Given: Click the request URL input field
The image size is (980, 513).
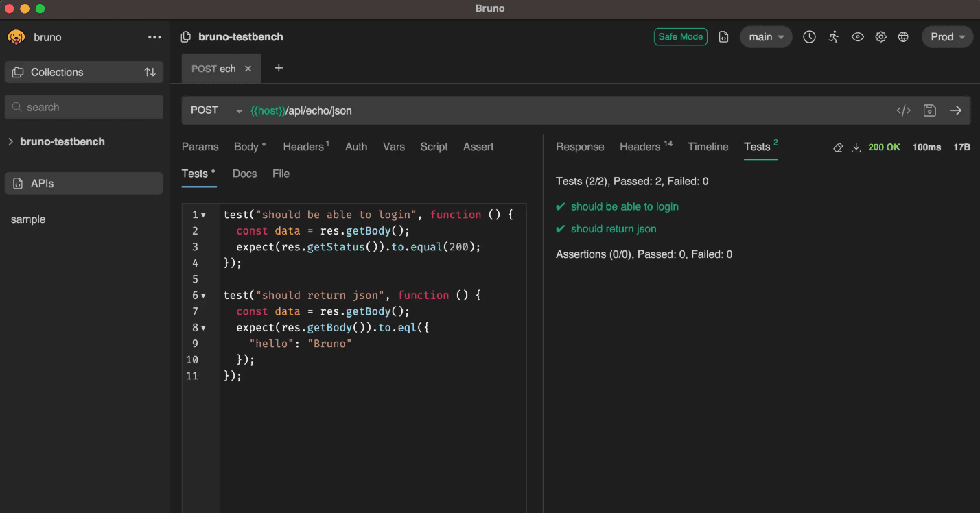Looking at the screenshot, I should point(570,110).
